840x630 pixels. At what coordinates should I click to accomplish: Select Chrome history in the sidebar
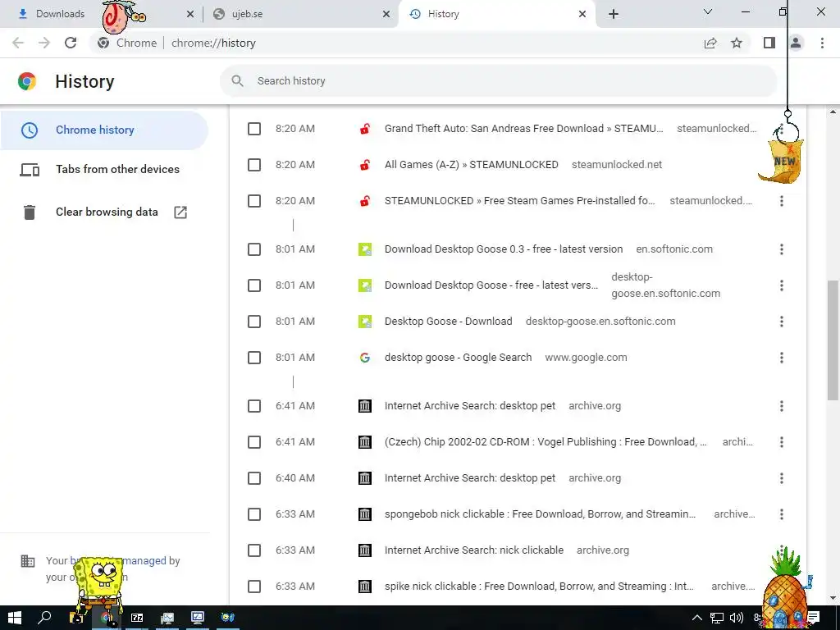pyautogui.click(x=104, y=130)
